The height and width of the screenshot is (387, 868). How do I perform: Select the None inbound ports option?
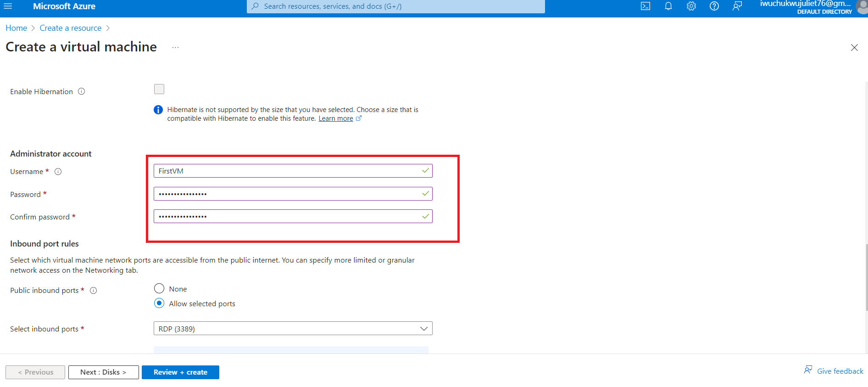159,288
